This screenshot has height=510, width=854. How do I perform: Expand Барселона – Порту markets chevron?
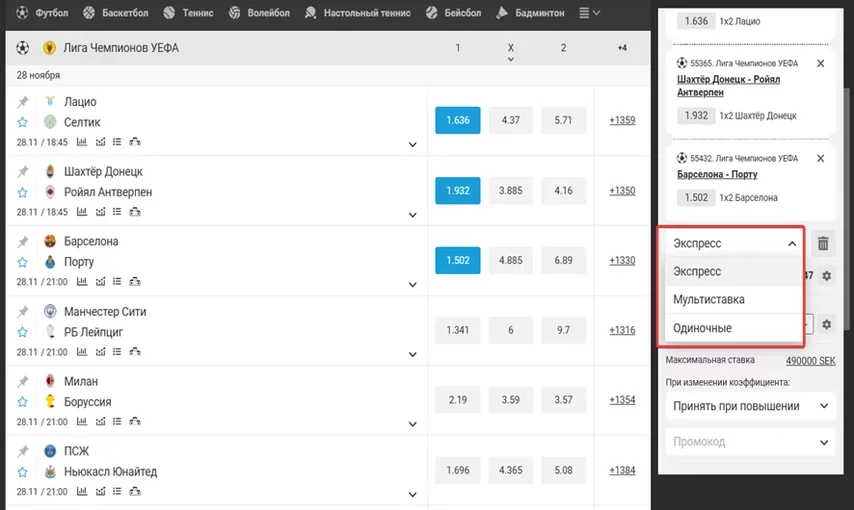pyautogui.click(x=413, y=284)
